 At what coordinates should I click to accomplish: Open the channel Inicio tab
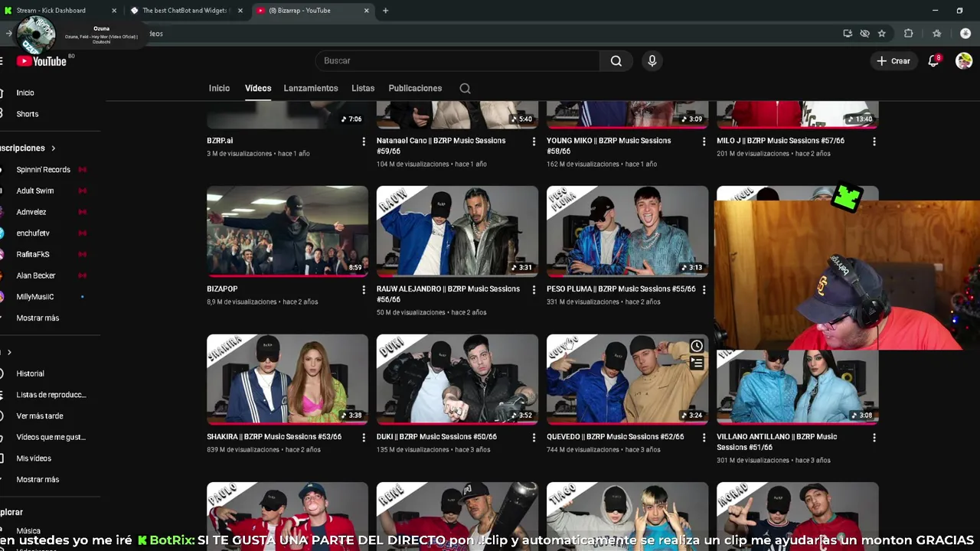219,88
